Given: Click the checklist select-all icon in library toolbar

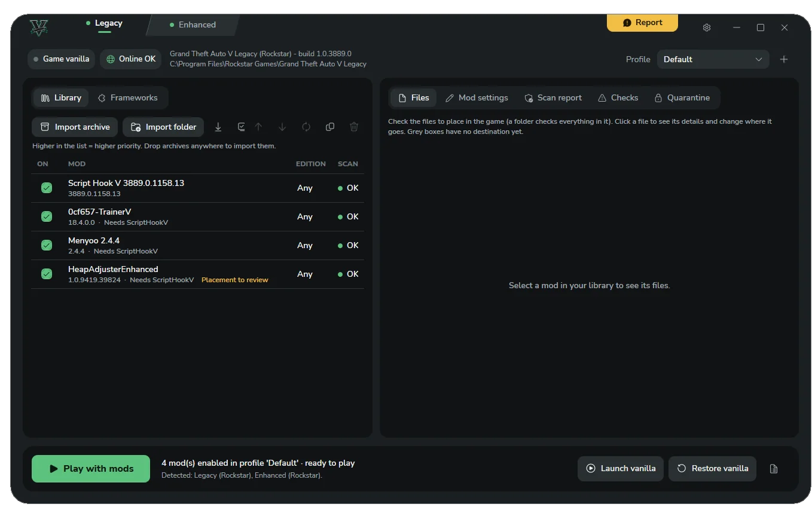Looking at the screenshot, I should (x=241, y=127).
